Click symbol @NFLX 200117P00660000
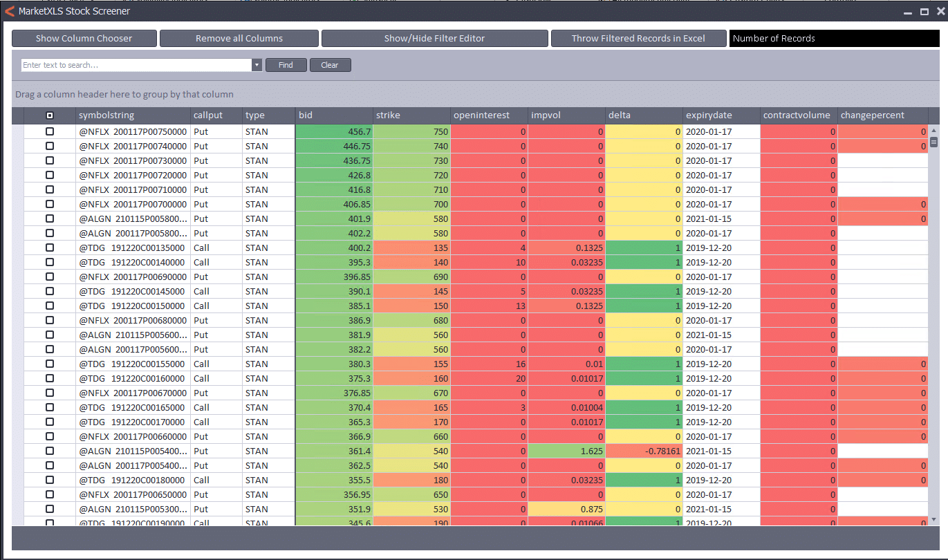 133,436
